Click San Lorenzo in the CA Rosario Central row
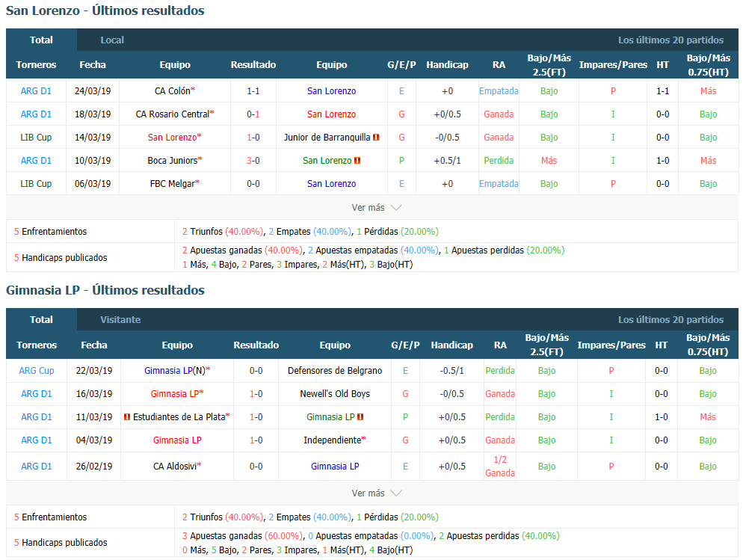The height and width of the screenshot is (560, 749). (331, 114)
